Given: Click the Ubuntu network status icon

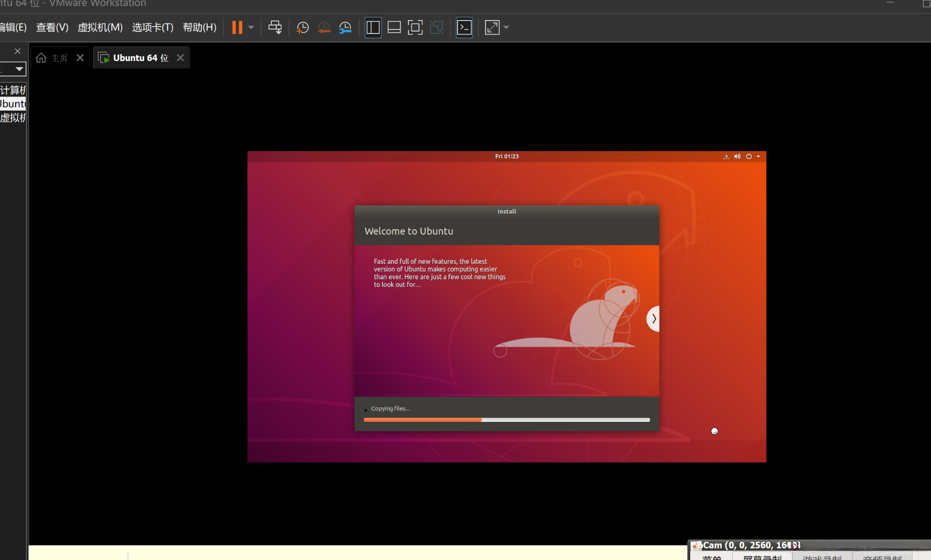Looking at the screenshot, I should (726, 157).
